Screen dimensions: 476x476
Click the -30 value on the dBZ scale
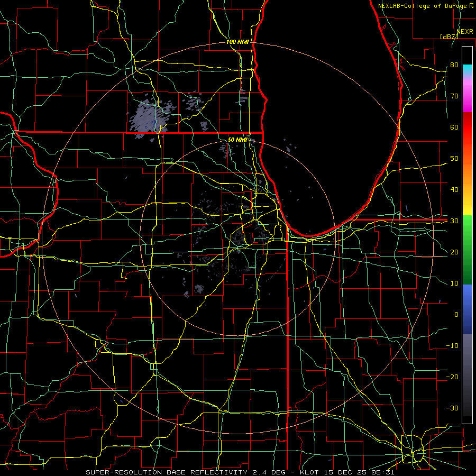[452, 408]
